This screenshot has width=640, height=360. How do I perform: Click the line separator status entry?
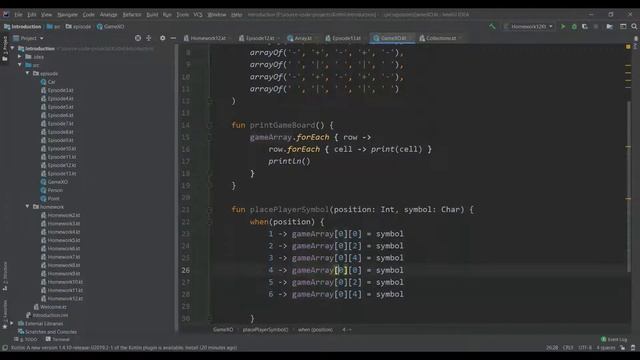coord(568,348)
